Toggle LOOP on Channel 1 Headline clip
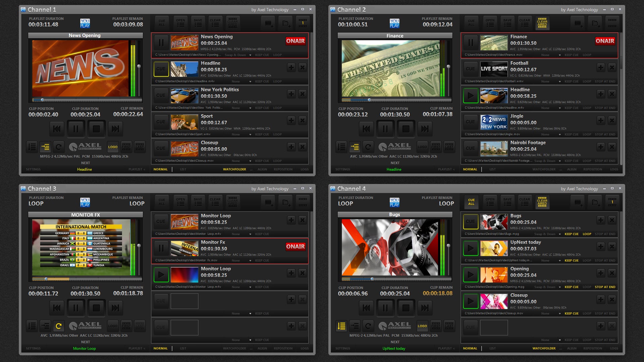Viewport: 644px width, 362px height. (x=277, y=81)
